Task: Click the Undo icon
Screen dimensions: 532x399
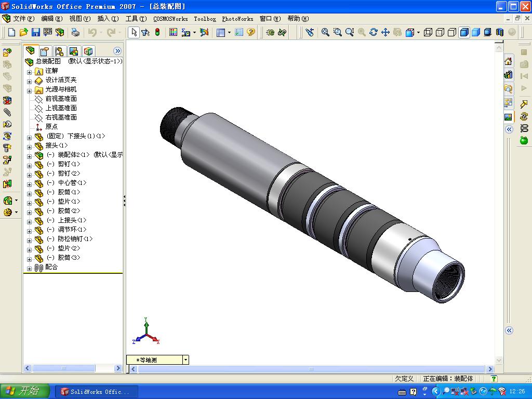Action: point(92,32)
